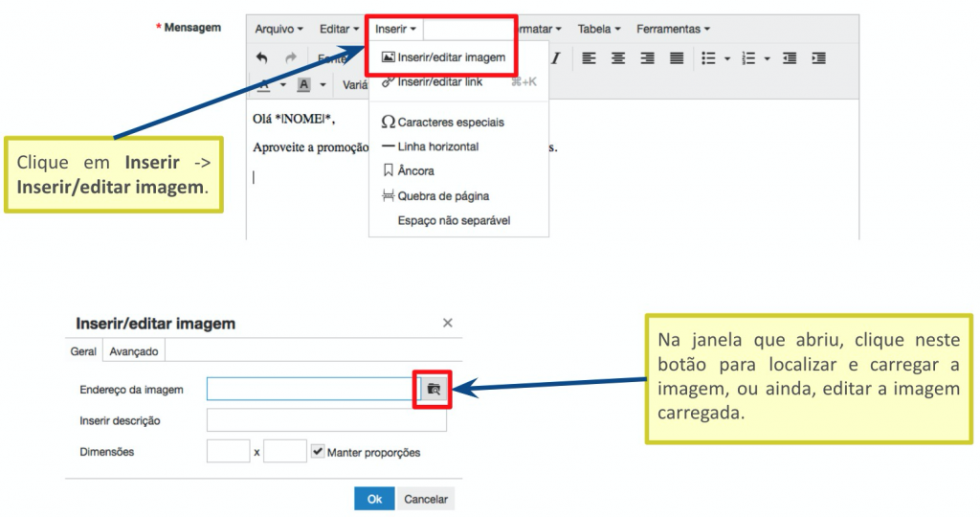980x517 pixels.
Task: Click the Olá *|NOME|* text line
Action: point(294,119)
